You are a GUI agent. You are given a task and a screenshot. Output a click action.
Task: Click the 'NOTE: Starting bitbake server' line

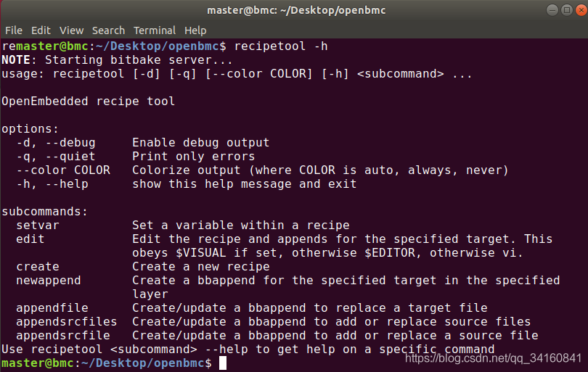(x=117, y=60)
